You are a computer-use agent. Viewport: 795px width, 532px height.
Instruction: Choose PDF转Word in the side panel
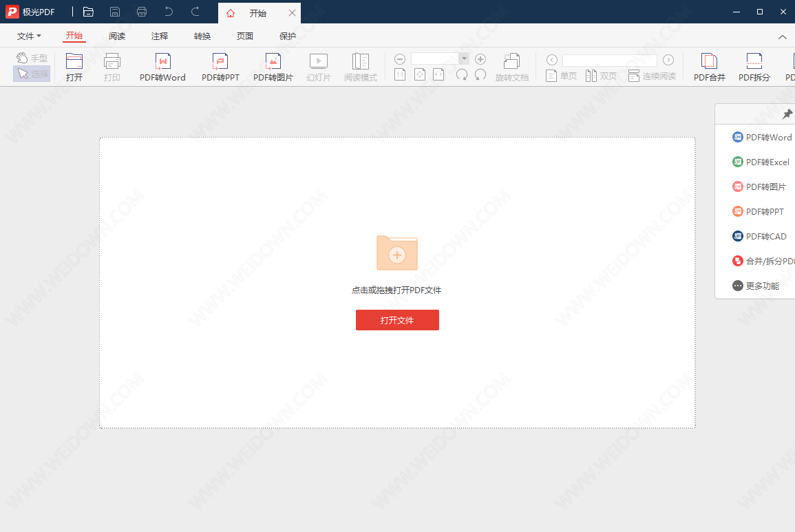(762, 138)
